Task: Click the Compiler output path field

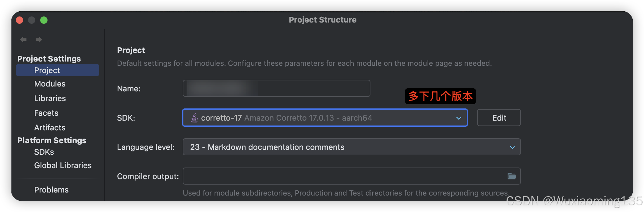Action: click(335, 176)
